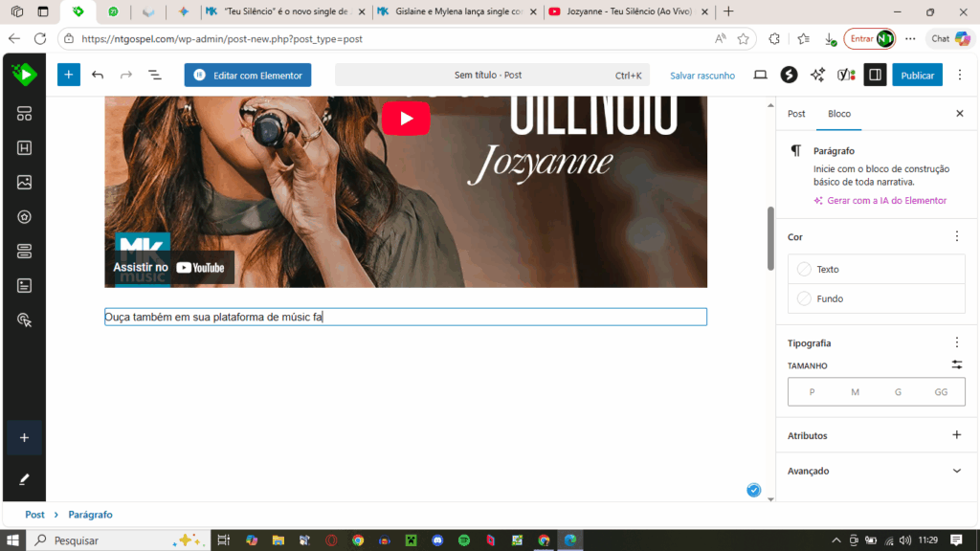Select font size GG
This screenshot has width=980, height=551.
(x=941, y=391)
